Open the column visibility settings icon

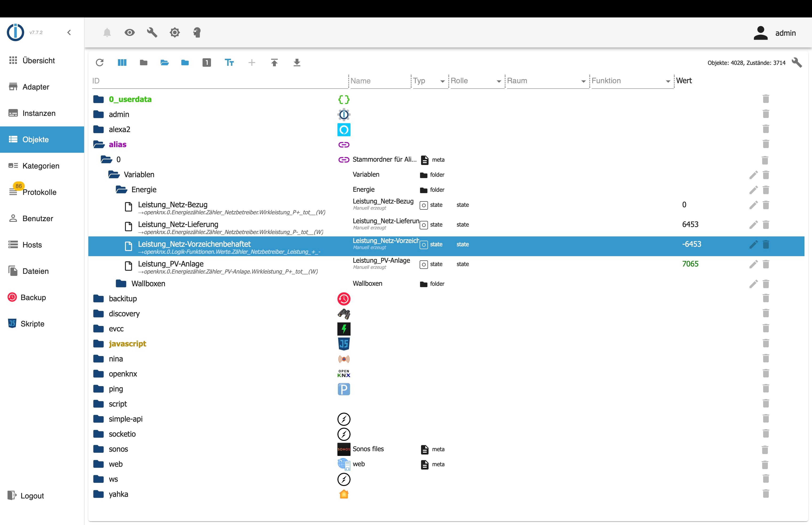click(122, 62)
